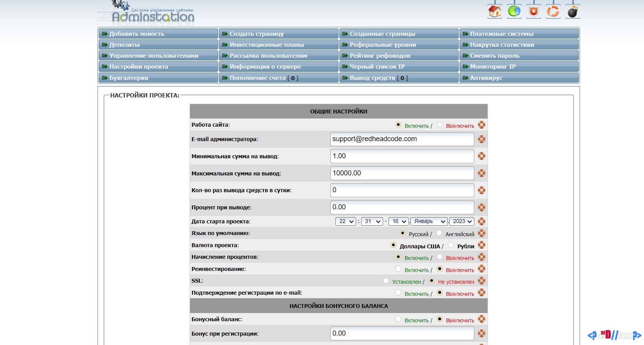Select Выключить for Начисление процентов
This screenshot has width=644, height=345.
click(x=440, y=257)
